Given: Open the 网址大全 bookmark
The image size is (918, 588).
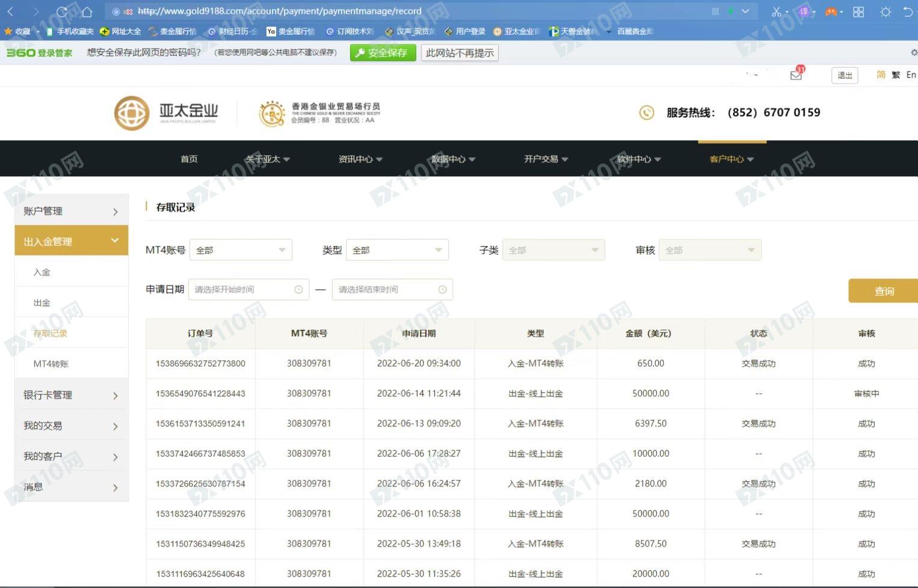Looking at the screenshot, I should (120, 31).
